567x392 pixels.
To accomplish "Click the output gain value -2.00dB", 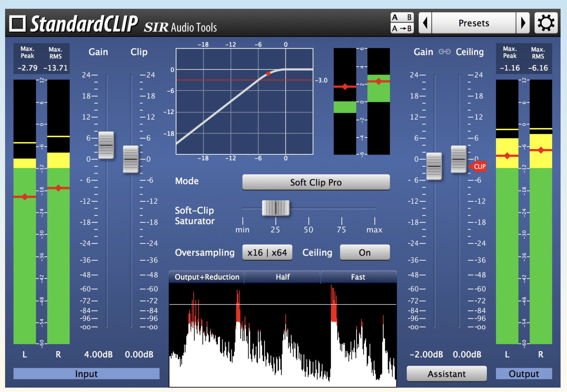I will tap(426, 354).
